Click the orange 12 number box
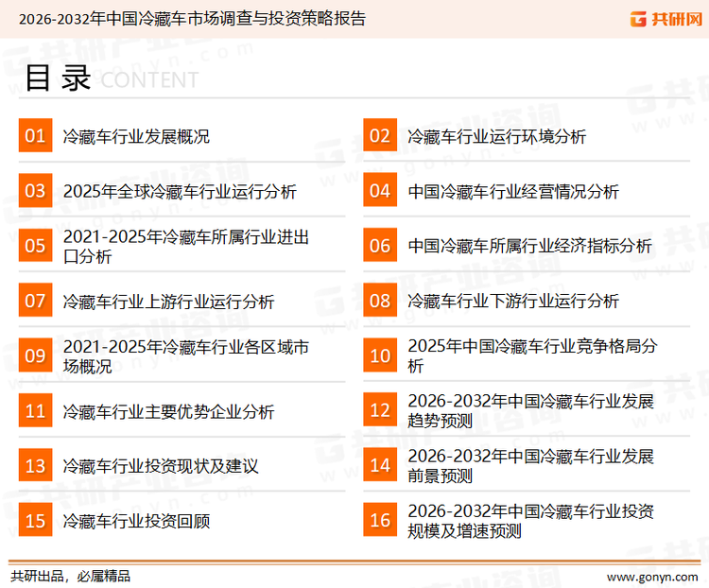This screenshot has width=709, height=588. pyautogui.click(x=380, y=409)
